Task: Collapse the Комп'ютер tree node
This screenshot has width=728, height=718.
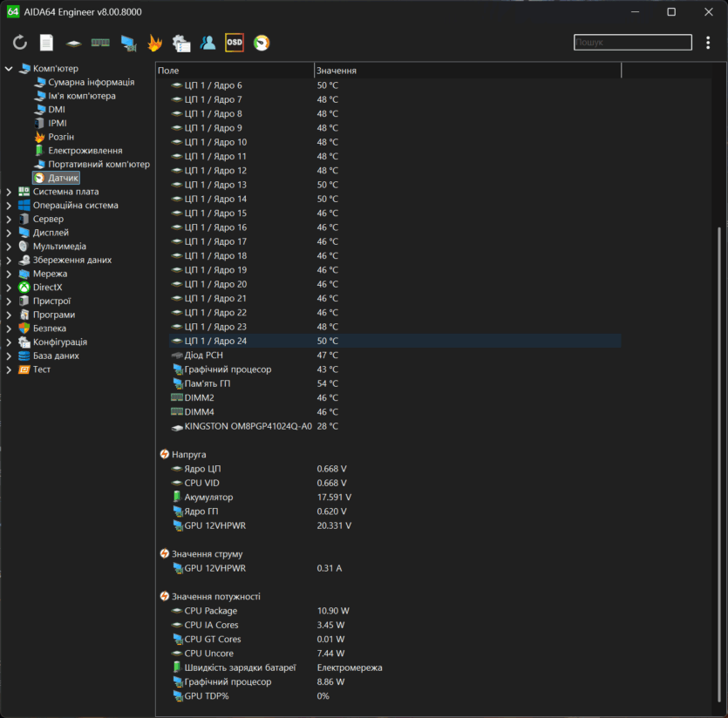Action: [x=9, y=69]
